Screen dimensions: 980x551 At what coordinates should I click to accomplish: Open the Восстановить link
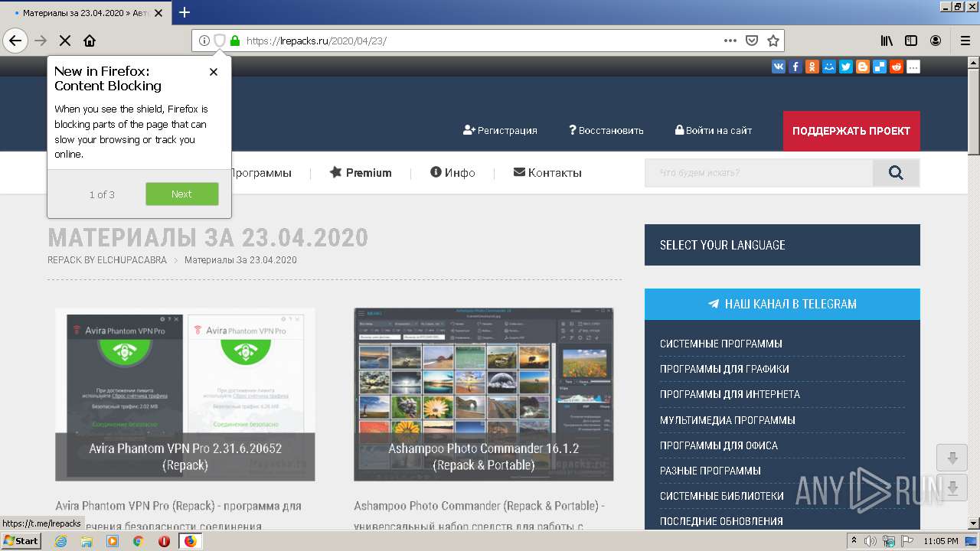click(606, 130)
